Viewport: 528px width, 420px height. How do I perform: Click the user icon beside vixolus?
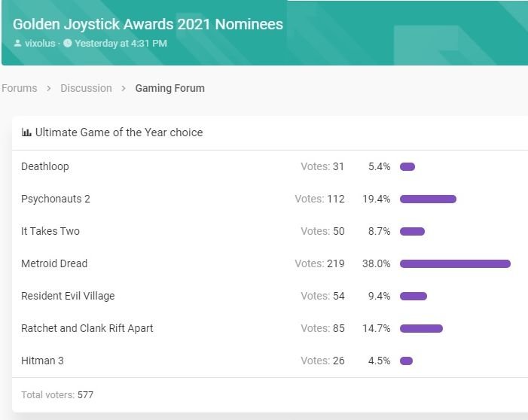point(17,44)
